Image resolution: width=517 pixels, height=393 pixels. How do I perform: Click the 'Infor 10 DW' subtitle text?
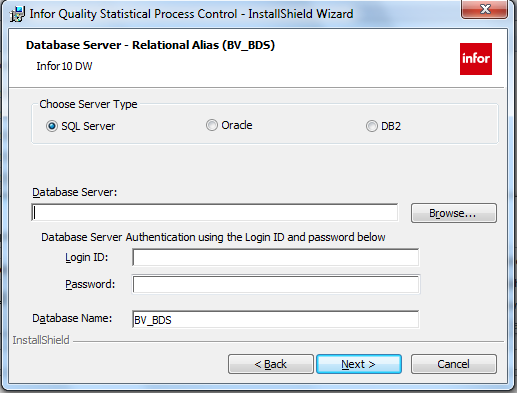(x=64, y=66)
